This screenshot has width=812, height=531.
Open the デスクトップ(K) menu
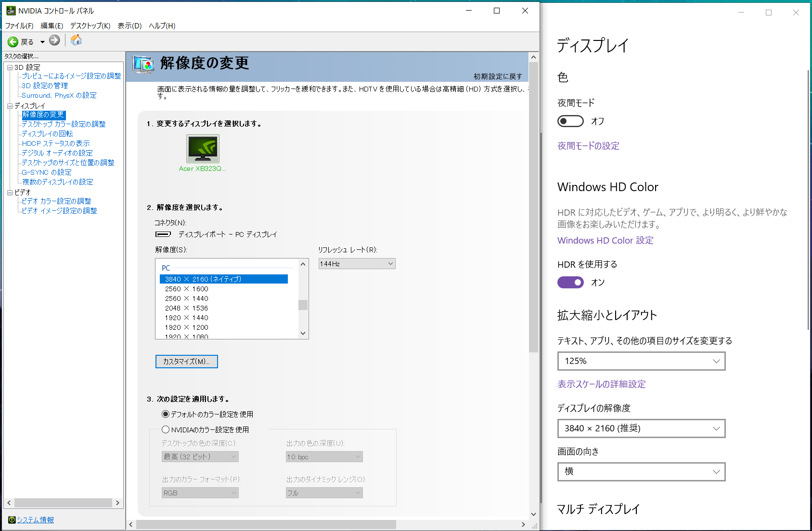point(90,26)
